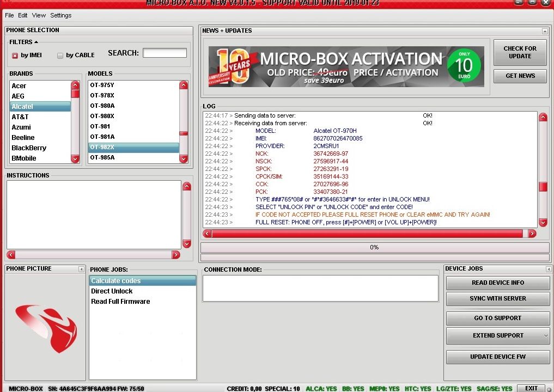This screenshot has height=392, width=554.
Task: Choose model OT-980X
Action: (x=133, y=116)
